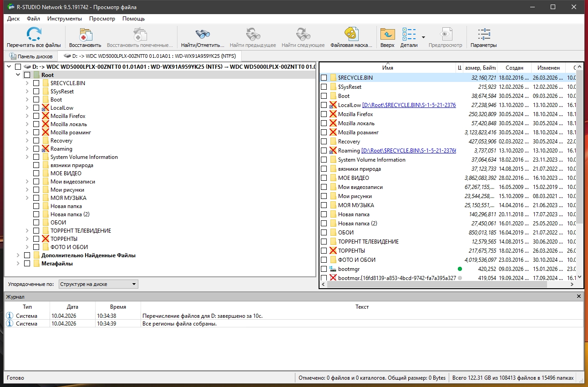Click the ФОТО И ОБОИ folder icon in list

click(x=333, y=260)
